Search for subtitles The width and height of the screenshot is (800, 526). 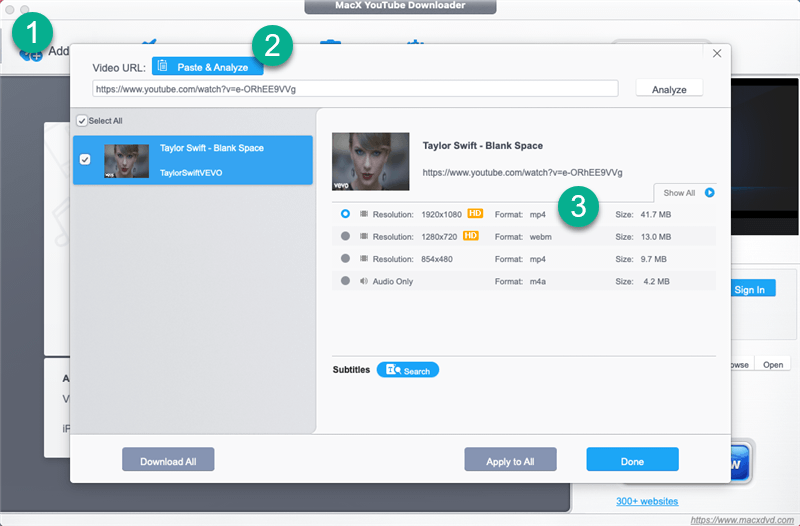(x=408, y=370)
